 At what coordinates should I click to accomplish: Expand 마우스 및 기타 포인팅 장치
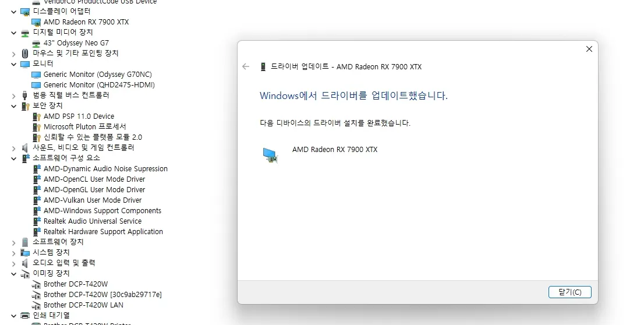(x=13, y=54)
